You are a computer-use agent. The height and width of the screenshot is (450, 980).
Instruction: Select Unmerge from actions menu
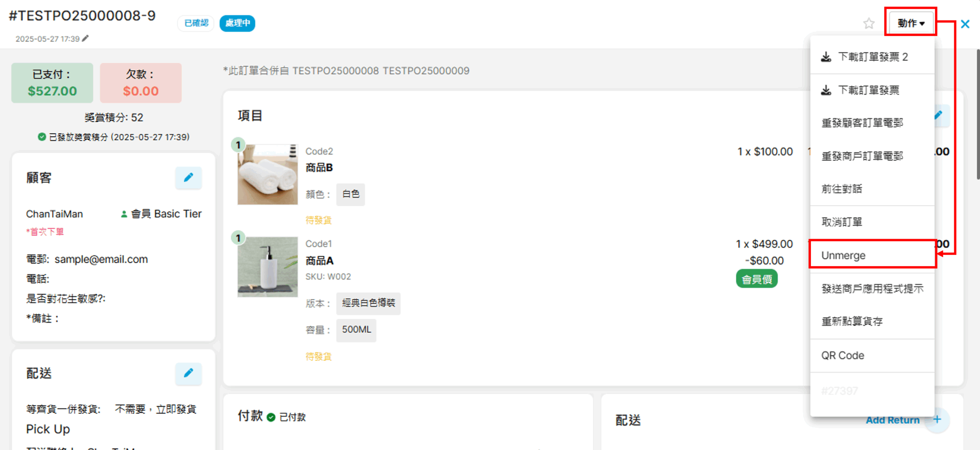pos(843,255)
